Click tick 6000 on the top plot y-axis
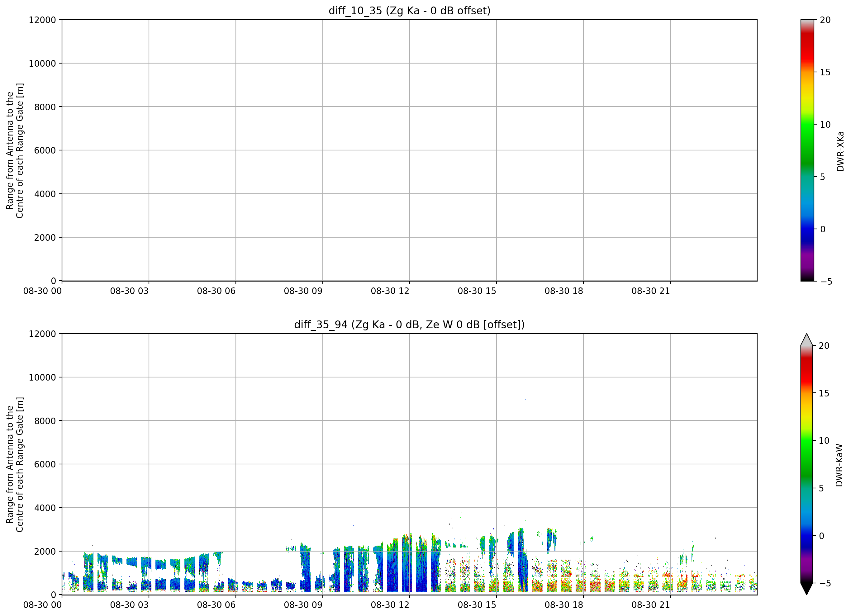This screenshot has width=851, height=616. pyautogui.click(x=45, y=150)
